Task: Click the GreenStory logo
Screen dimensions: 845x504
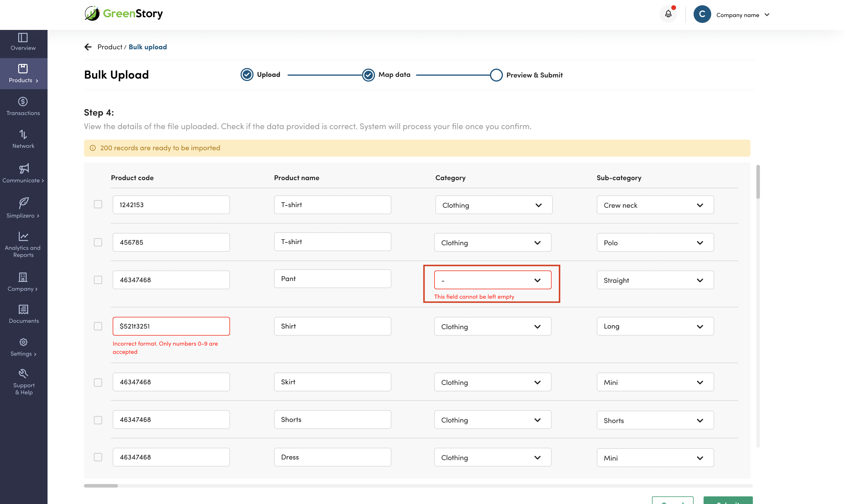Action: 124,13
